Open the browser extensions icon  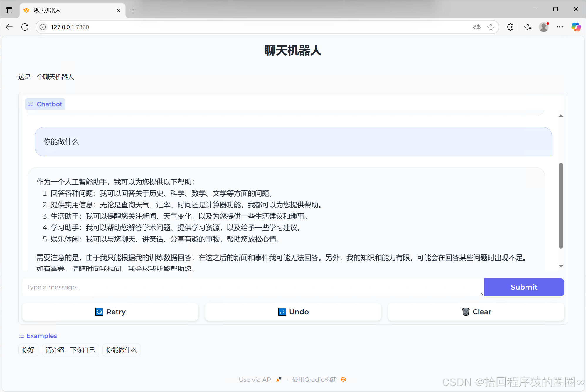pyautogui.click(x=510, y=27)
